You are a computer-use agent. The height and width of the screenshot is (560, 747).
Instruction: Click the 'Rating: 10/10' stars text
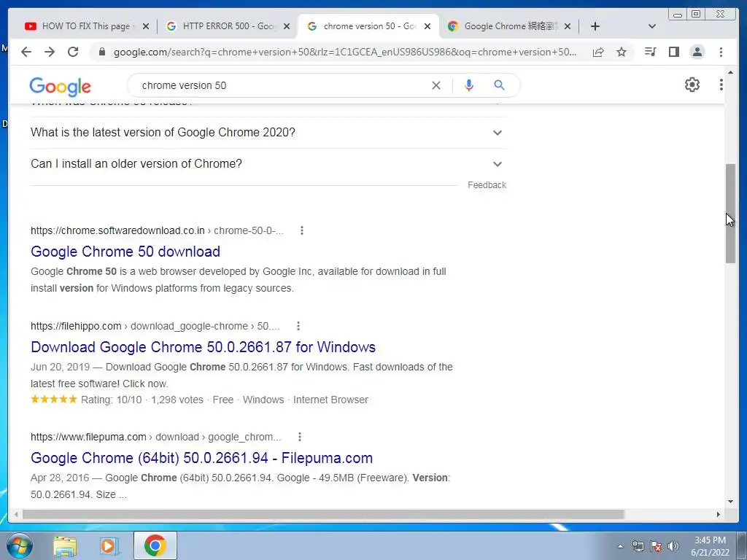[86, 400]
